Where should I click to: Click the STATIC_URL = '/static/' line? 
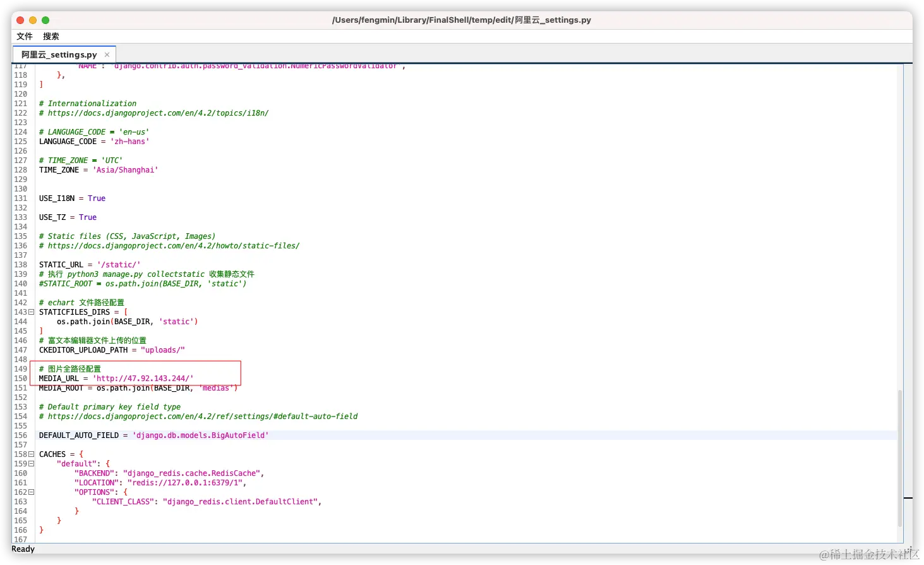pyautogui.click(x=90, y=265)
